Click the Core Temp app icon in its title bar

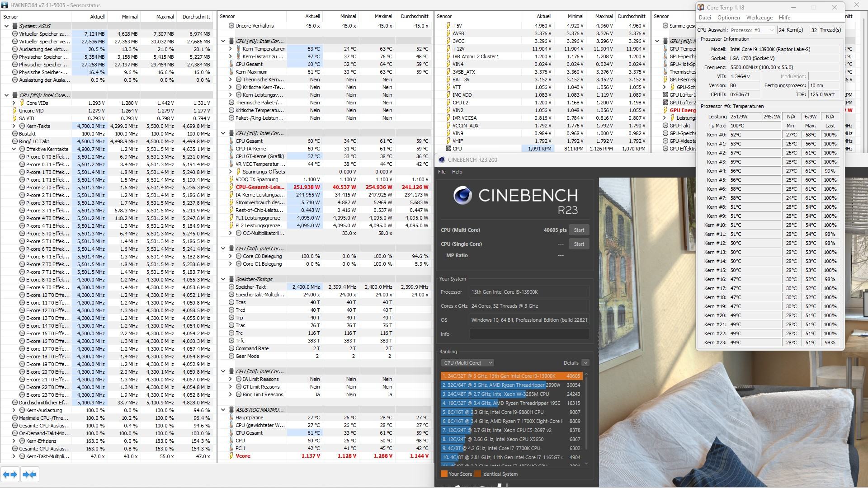(x=701, y=7)
